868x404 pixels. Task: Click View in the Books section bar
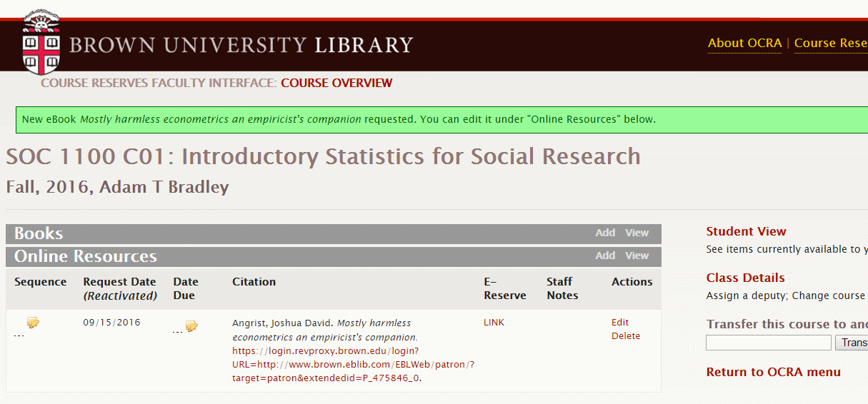pos(637,233)
